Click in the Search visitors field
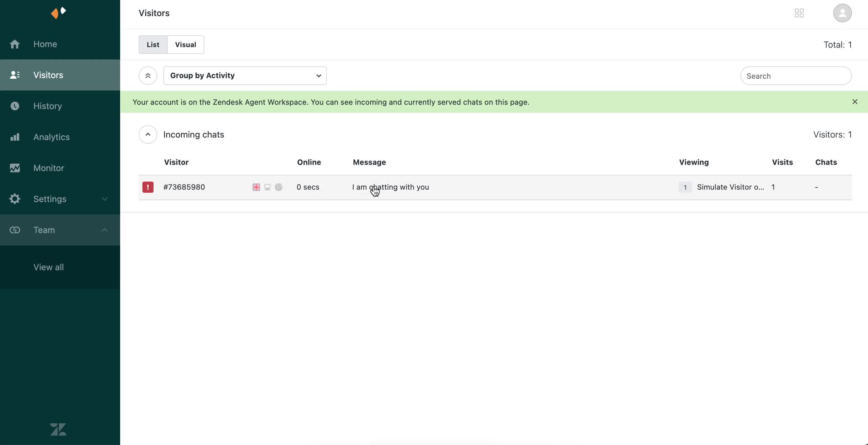 coord(796,76)
